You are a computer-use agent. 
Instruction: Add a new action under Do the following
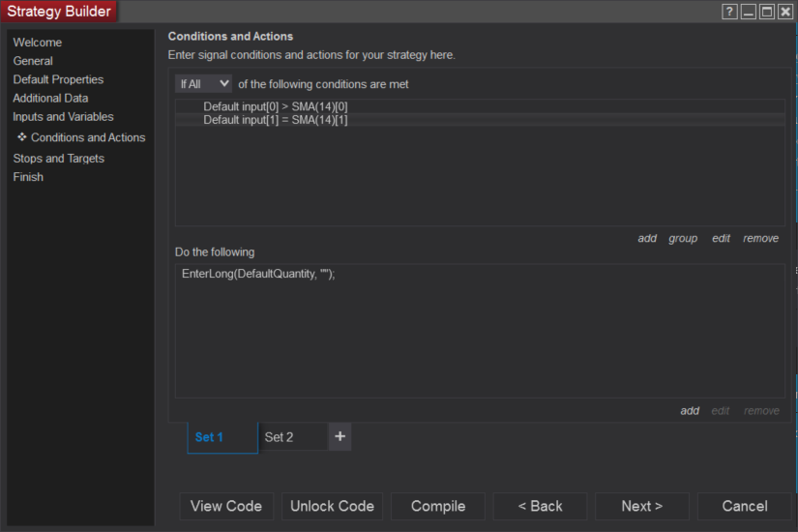[x=690, y=410]
